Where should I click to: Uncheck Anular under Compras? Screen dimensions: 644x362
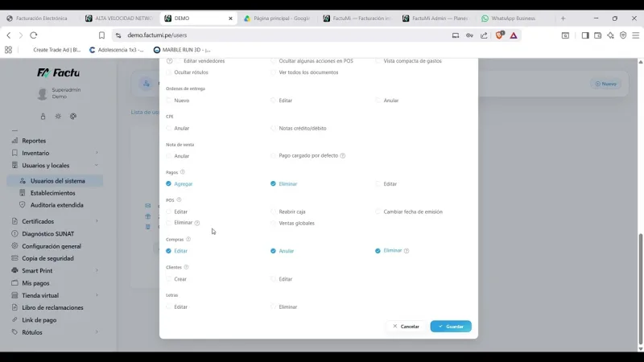pos(273,251)
